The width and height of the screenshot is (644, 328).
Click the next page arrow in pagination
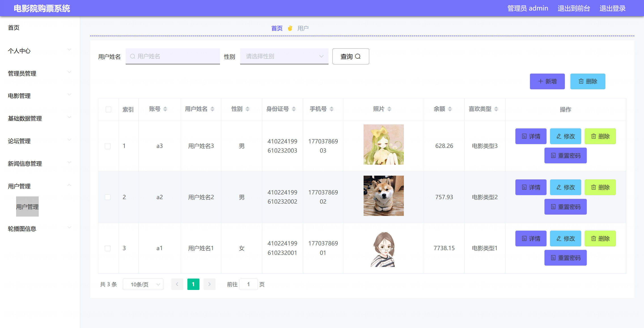click(x=209, y=284)
